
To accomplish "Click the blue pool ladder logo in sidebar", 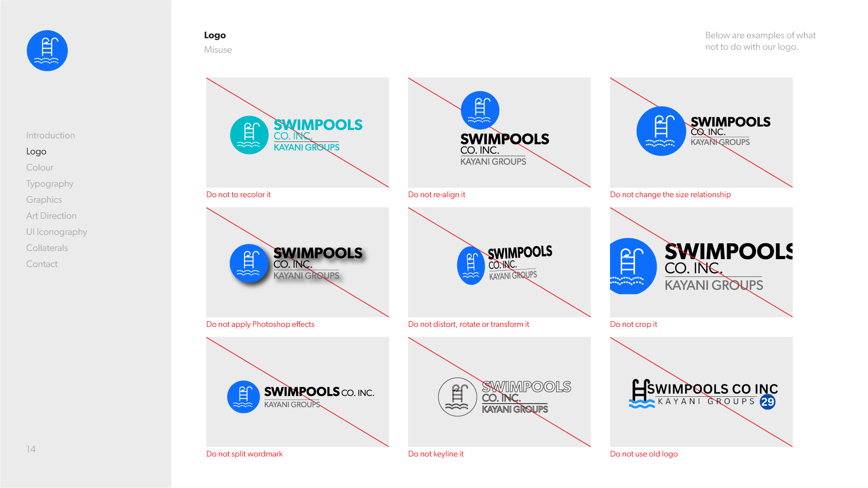I will (x=47, y=51).
